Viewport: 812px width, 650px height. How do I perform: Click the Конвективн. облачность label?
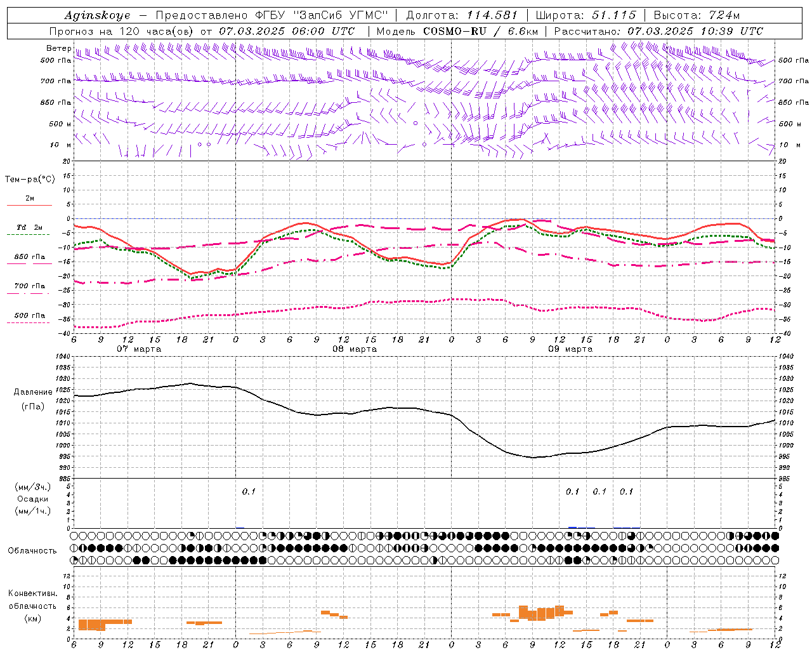click(x=32, y=599)
